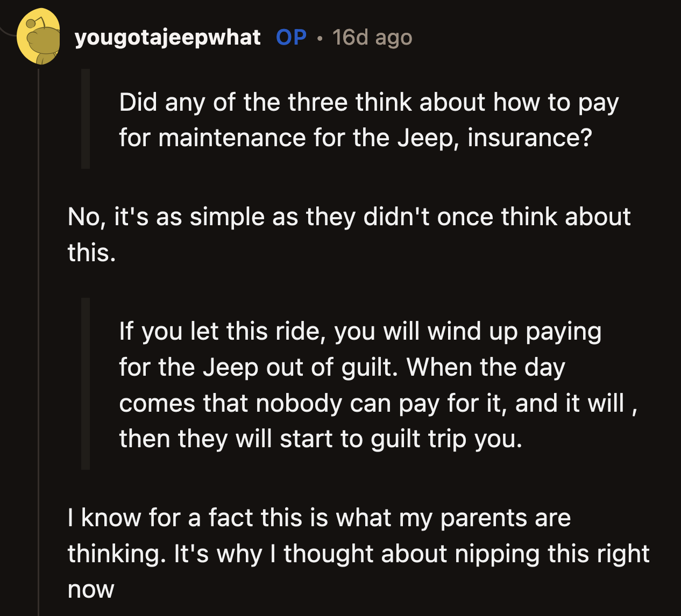Open yougotajeepwhat's user profile
681x616 pixels.
pyautogui.click(x=167, y=38)
